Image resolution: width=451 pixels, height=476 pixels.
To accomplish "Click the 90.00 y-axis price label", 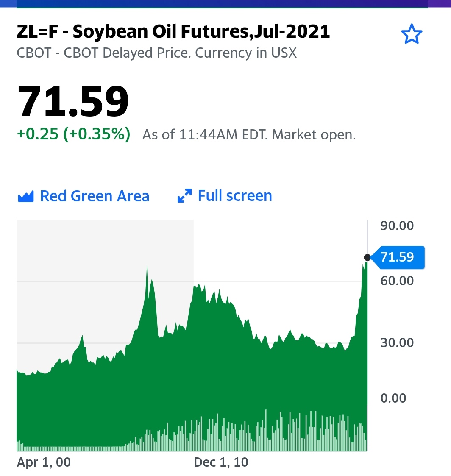I will click(x=397, y=226).
